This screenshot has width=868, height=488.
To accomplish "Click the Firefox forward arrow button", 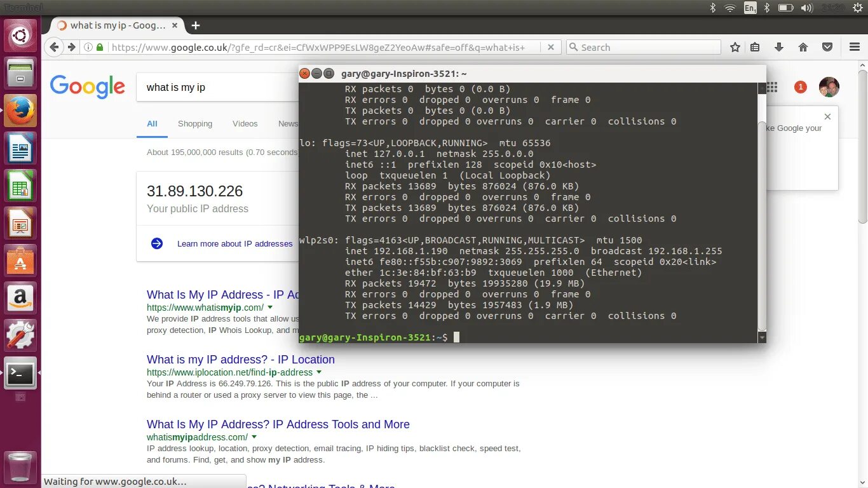I will [x=72, y=47].
